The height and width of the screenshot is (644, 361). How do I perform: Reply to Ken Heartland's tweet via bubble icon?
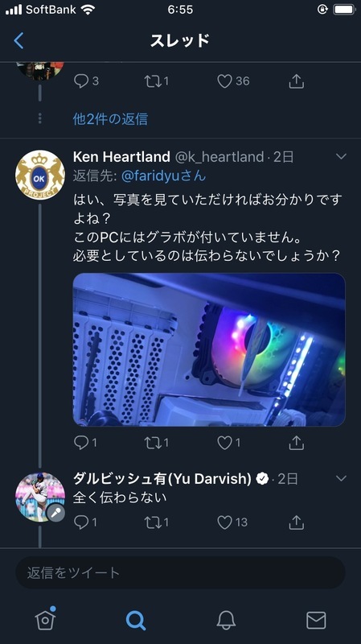click(x=81, y=442)
